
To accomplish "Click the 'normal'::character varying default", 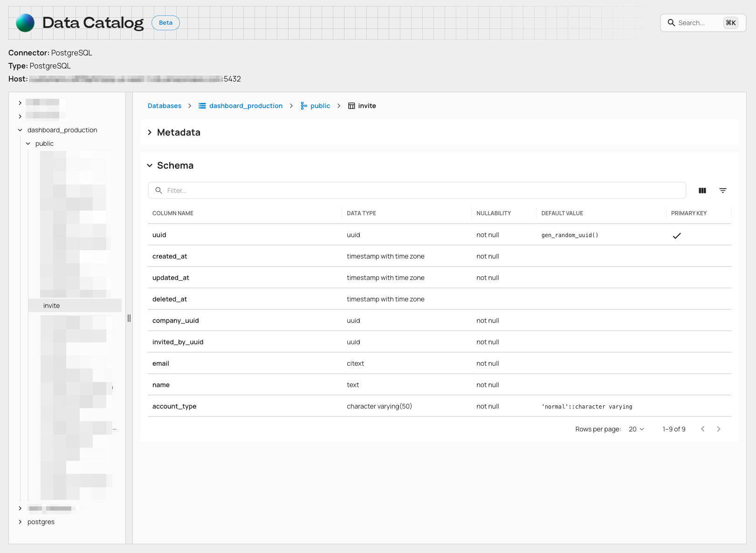I will pyautogui.click(x=587, y=407).
